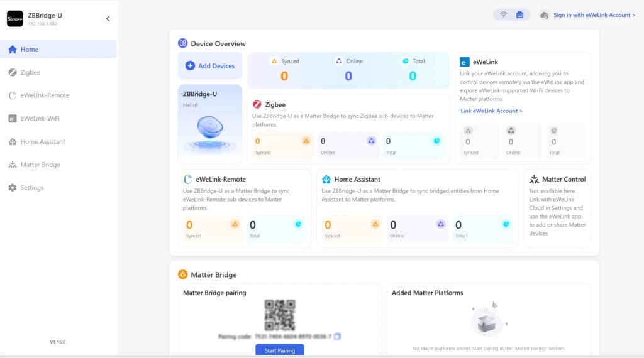
Task: Open the Home menu item
Action: coord(58,49)
